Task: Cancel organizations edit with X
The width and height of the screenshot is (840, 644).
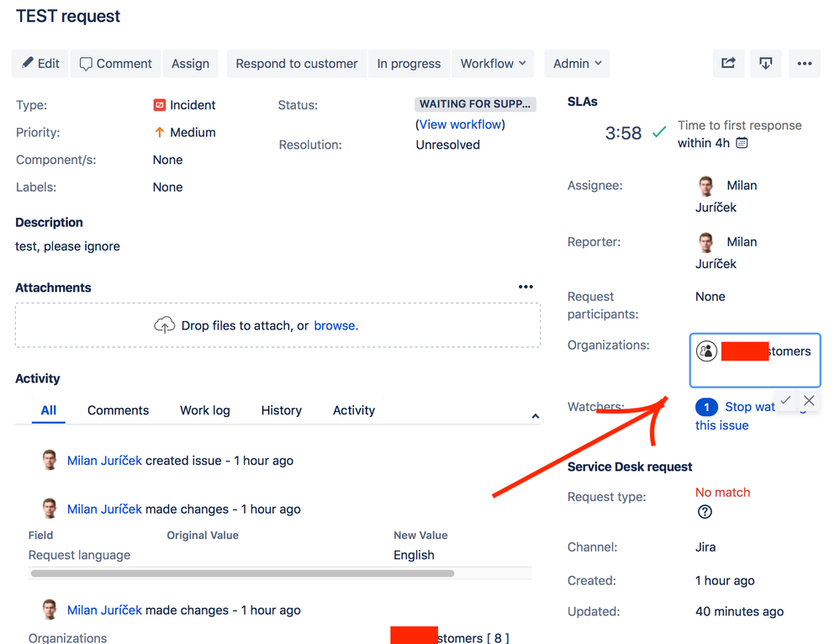Action: [809, 400]
